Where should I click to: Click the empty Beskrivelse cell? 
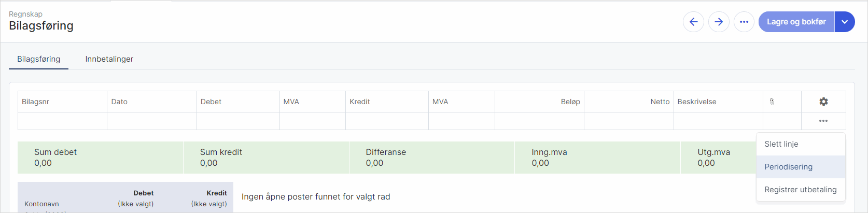tap(718, 121)
